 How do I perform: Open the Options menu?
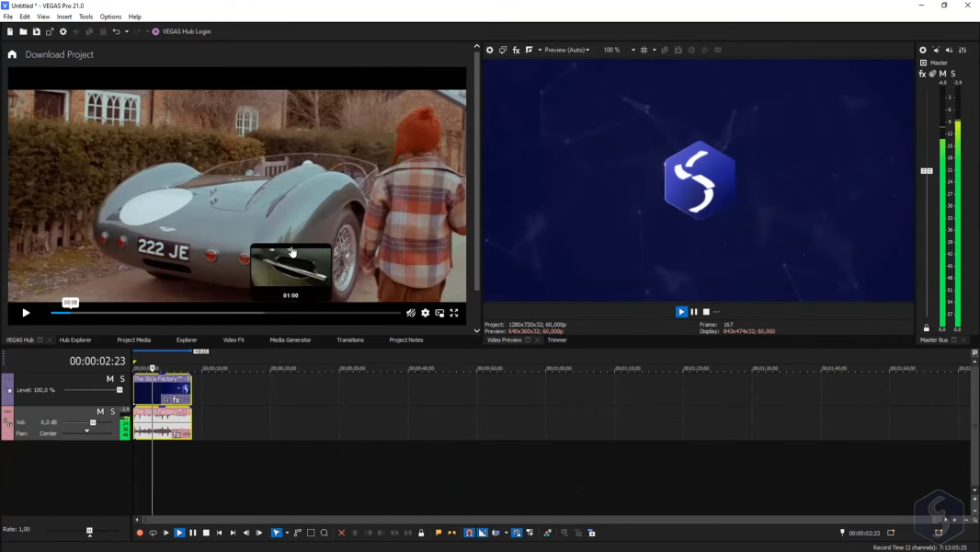110,17
